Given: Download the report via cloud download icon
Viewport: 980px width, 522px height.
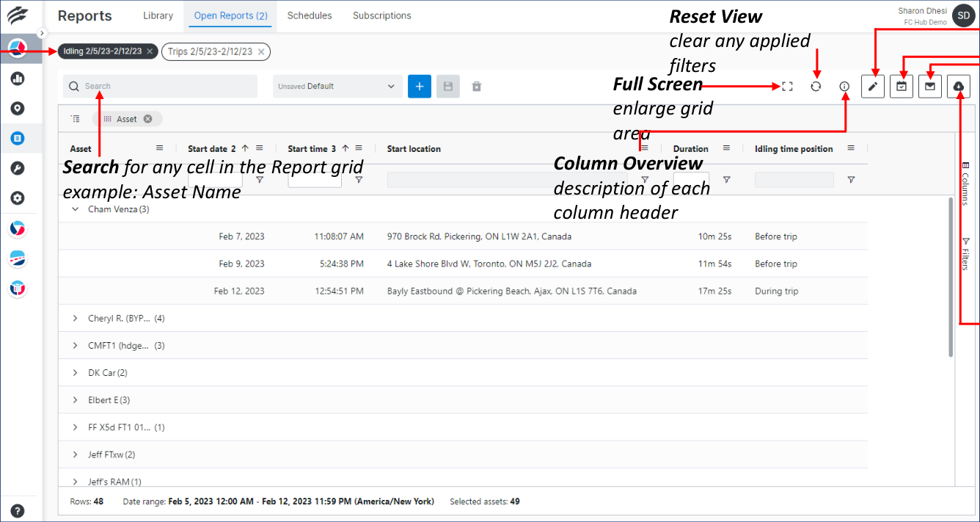Looking at the screenshot, I should (958, 86).
